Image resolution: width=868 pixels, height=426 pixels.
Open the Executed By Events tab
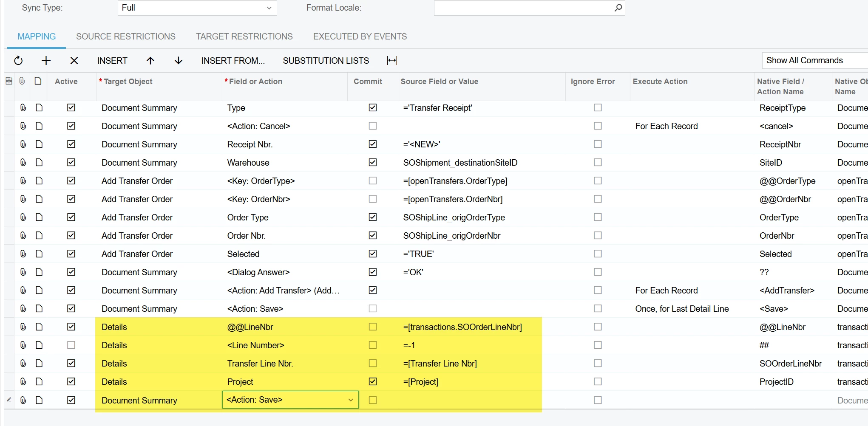tap(360, 37)
